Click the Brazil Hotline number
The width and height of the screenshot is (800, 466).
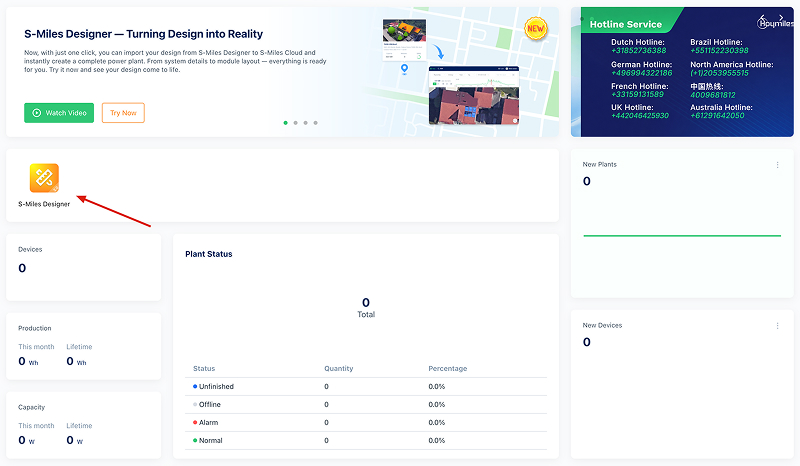click(x=719, y=51)
